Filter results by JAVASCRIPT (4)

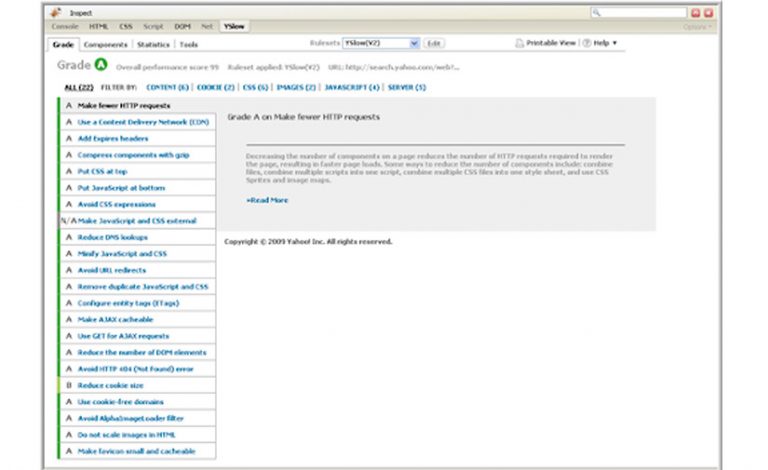point(352,88)
